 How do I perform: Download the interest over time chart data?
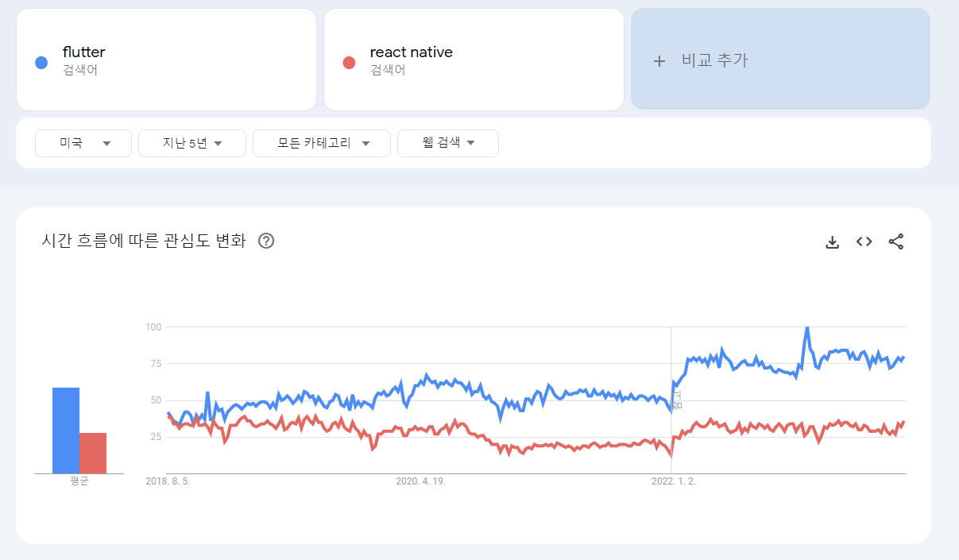click(x=832, y=242)
